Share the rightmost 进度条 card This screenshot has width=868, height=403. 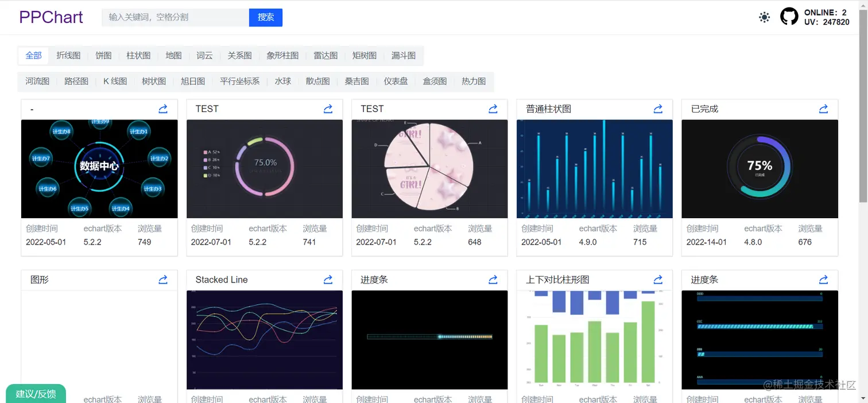pos(823,280)
